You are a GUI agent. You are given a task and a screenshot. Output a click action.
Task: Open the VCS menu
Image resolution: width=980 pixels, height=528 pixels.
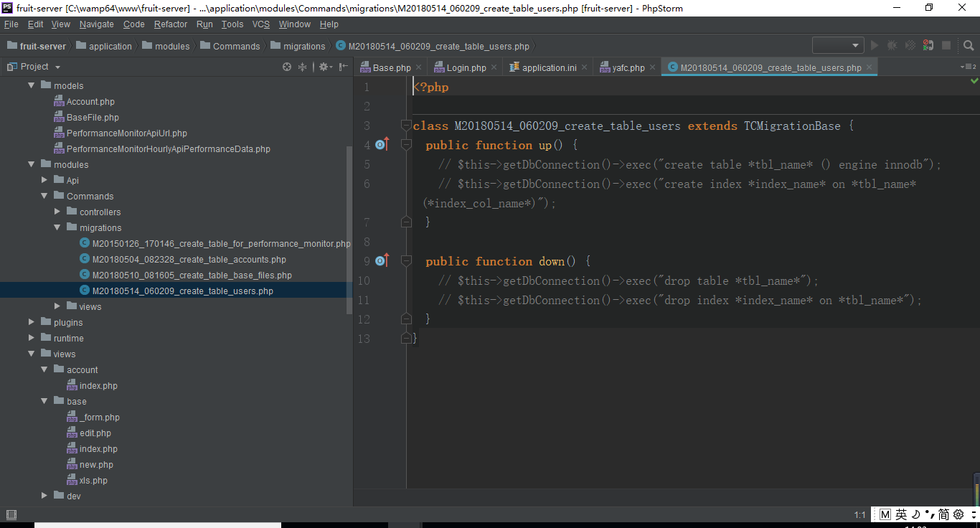pos(261,24)
